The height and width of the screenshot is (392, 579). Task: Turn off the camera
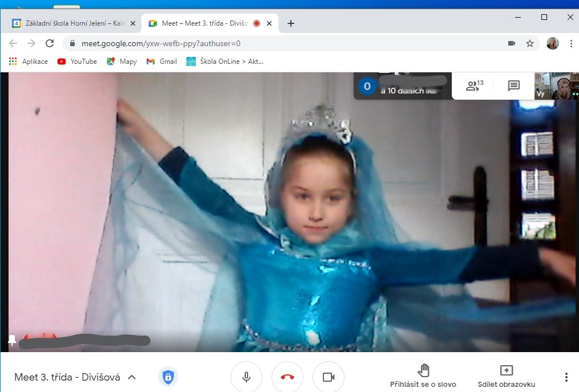coord(329,377)
